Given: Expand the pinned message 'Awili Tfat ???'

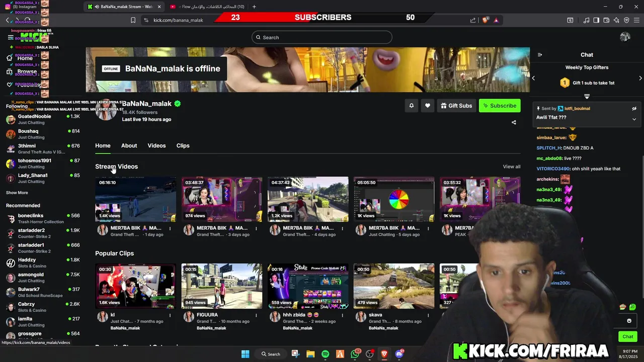Looking at the screenshot, I should pos(634,119).
